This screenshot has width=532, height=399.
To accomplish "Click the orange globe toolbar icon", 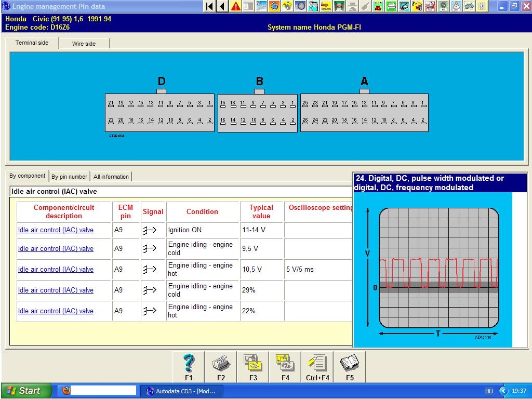I will pyautogui.click(x=274, y=6).
